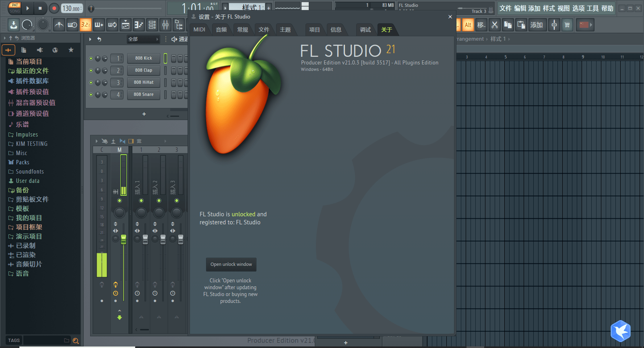Select the browser star favorites icon
This screenshot has width=644, height=348.
71,50
